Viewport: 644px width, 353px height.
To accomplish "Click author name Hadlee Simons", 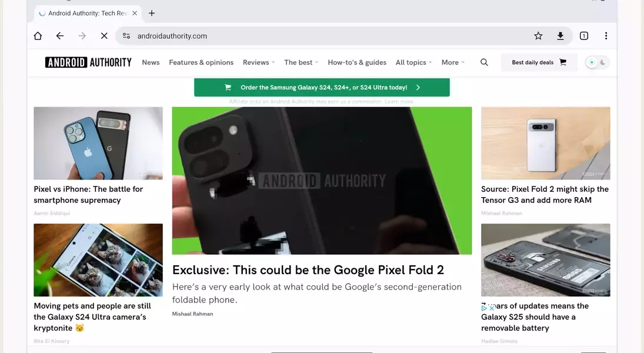I will pos(499,341).
